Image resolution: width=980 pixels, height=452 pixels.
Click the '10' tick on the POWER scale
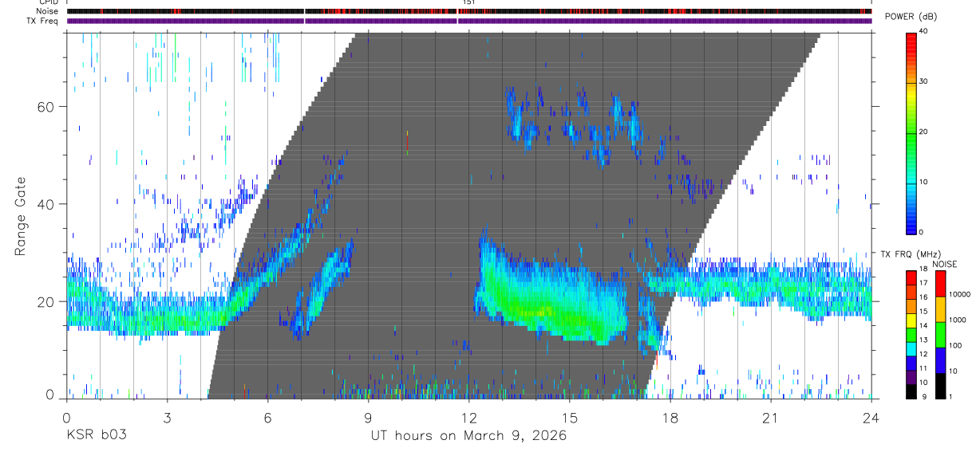(x=924, y=182)
